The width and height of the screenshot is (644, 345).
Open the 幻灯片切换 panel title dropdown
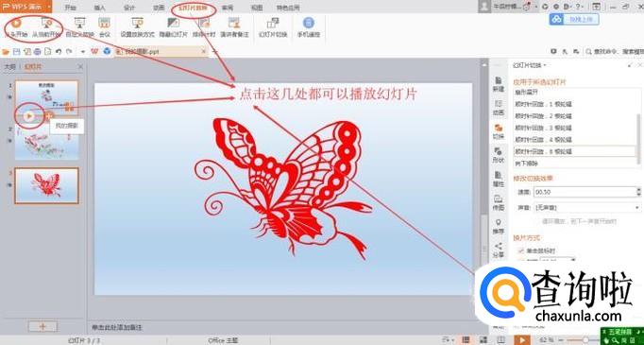[531, 65]
